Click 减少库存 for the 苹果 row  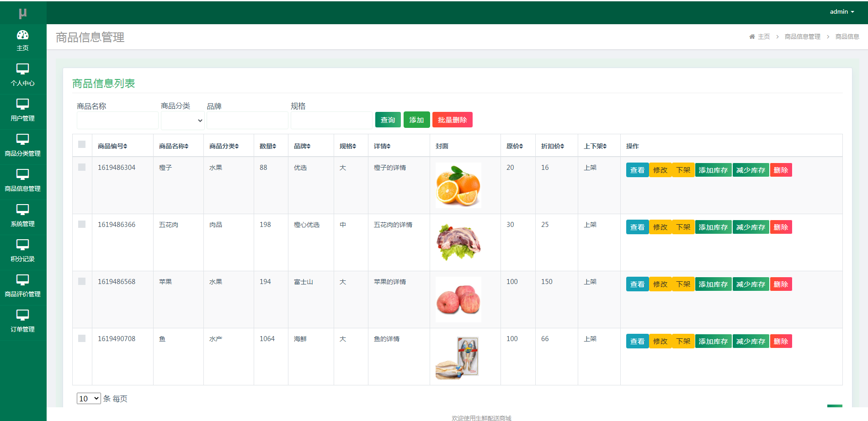pos(751,284)
